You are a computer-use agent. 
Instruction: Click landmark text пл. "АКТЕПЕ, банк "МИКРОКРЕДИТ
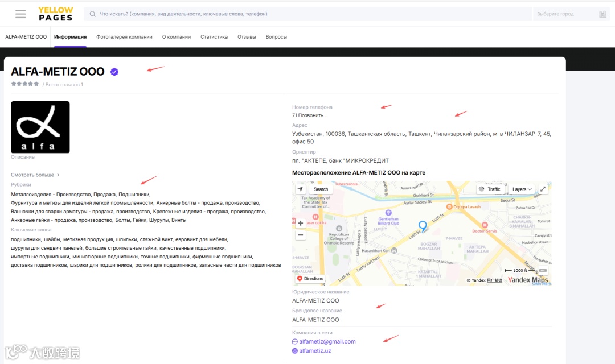pyautogui.click(x=341, y=160)
